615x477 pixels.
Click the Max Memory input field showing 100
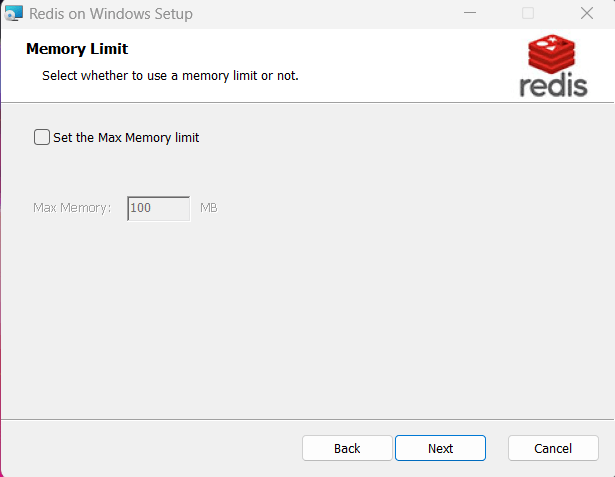point(158,208)
